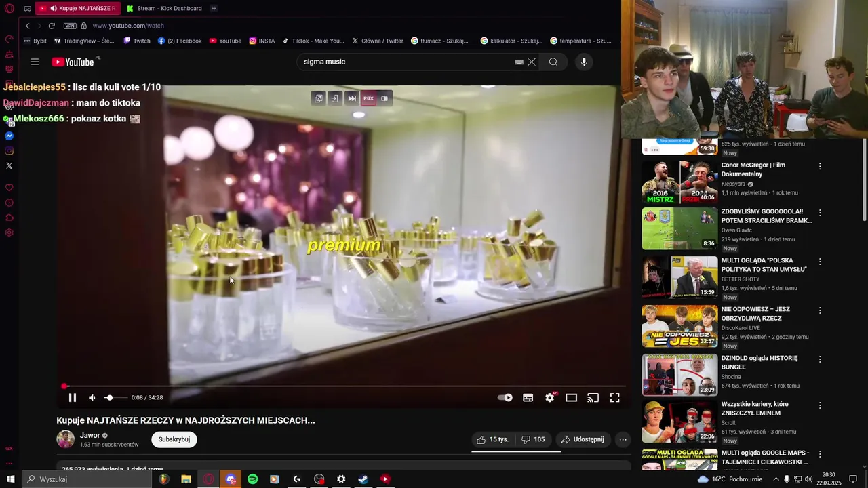Open Steam from the taskbar
Screen dimensions: 868x488
(x=363, y=479)
